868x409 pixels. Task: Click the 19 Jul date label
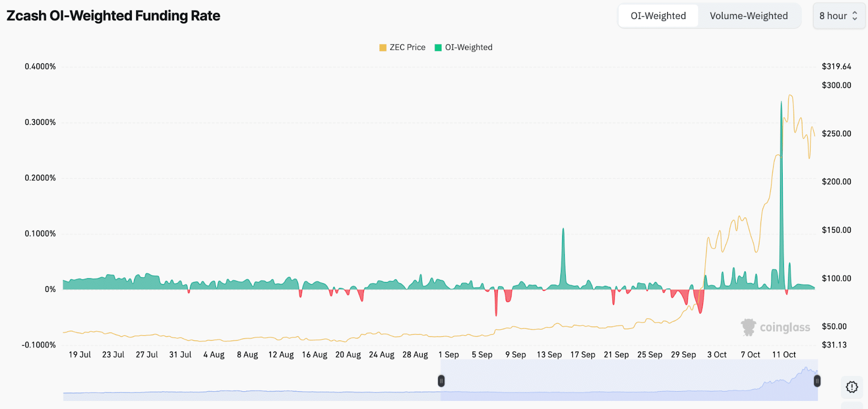tap(80, 355)
